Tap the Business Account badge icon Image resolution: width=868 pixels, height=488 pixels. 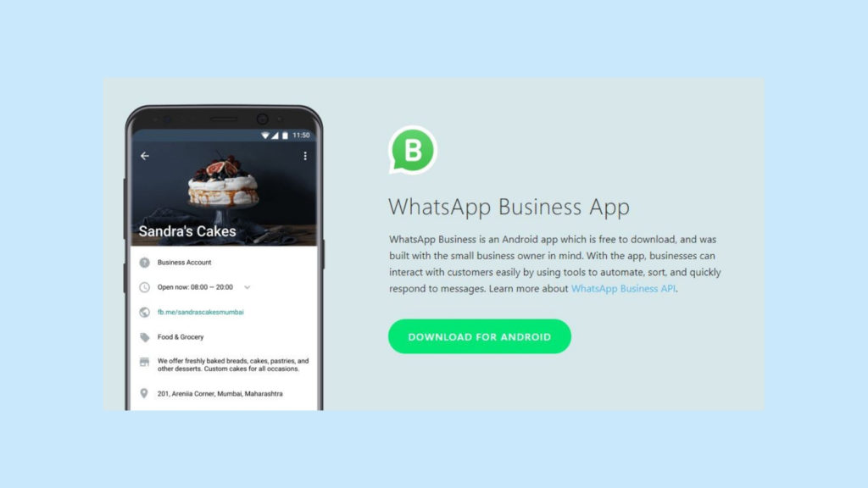pyautogui.click(x=144, y=263)
